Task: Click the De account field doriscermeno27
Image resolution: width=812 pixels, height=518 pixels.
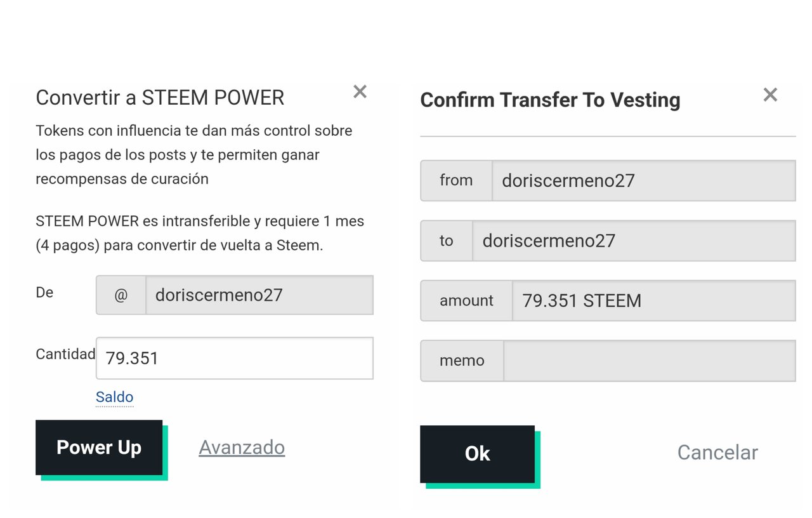Action: coord(259,295)
